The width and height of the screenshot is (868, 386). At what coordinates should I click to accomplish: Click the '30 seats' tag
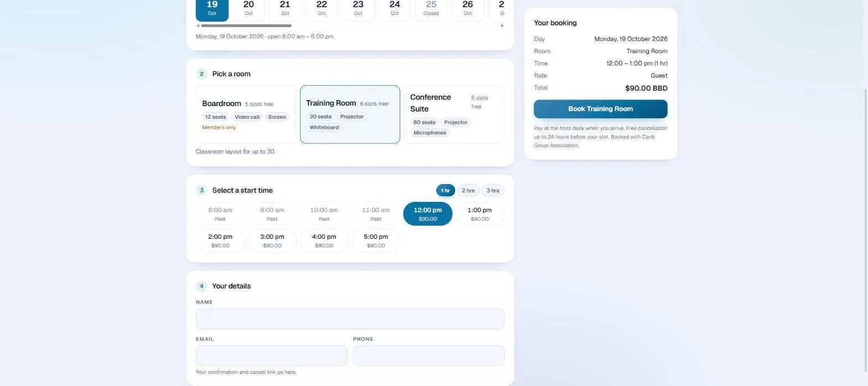click(321, 117)
